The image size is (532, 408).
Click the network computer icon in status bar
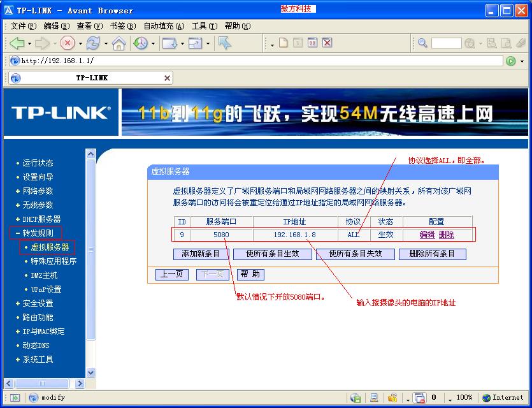pos(374,397)
